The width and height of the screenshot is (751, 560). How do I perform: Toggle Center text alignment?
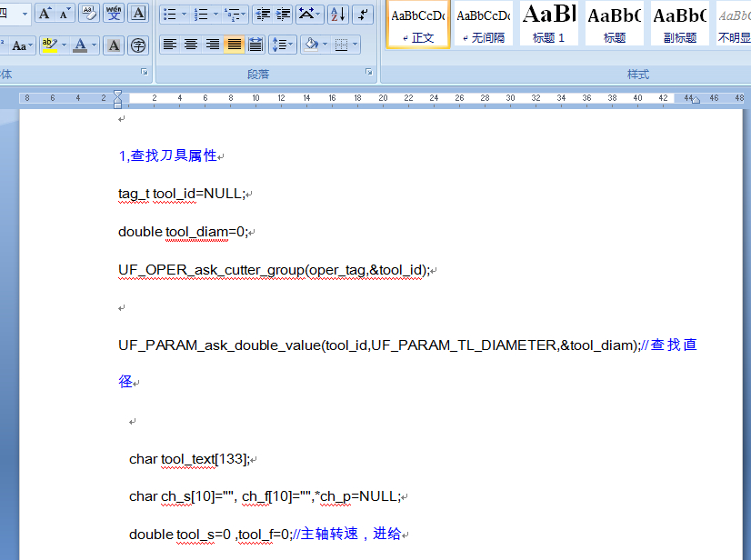click(x=191, y=45)
